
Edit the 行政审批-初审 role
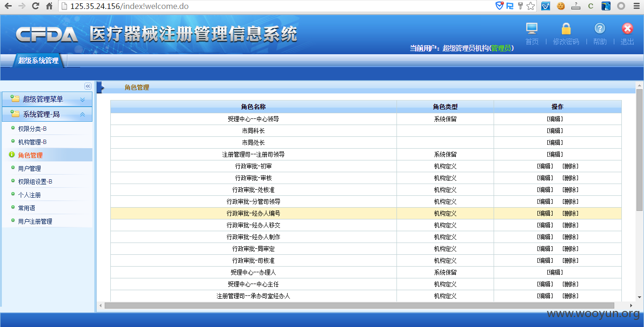[545, 166]
